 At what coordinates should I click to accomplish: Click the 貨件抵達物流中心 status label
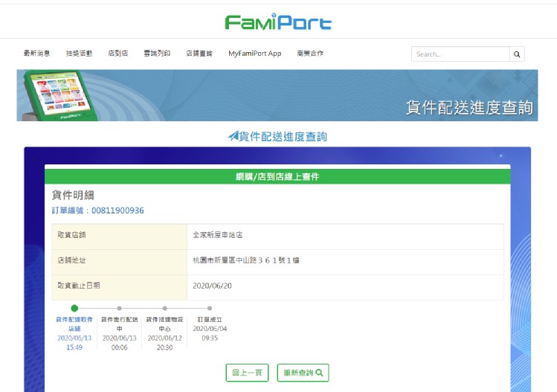pyautogui.click(x=164, y=324)
